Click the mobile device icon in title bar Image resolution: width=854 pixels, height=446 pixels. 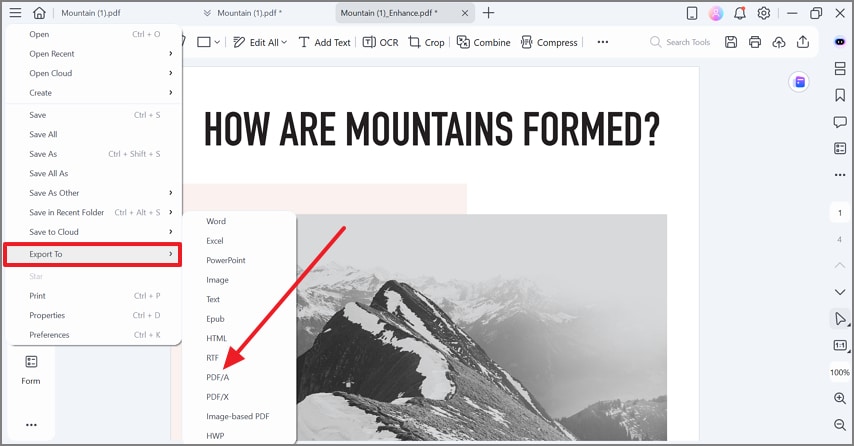click(692, 13)
